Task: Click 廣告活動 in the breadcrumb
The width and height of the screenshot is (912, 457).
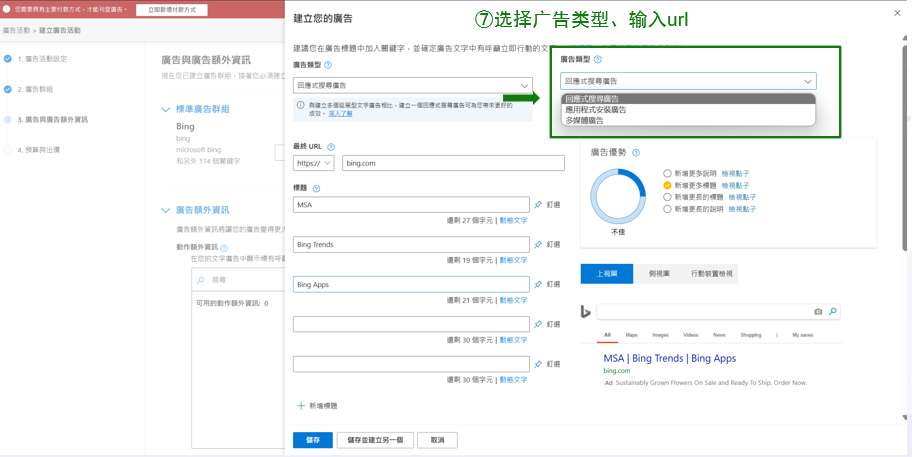Action: tap(16, 30)
